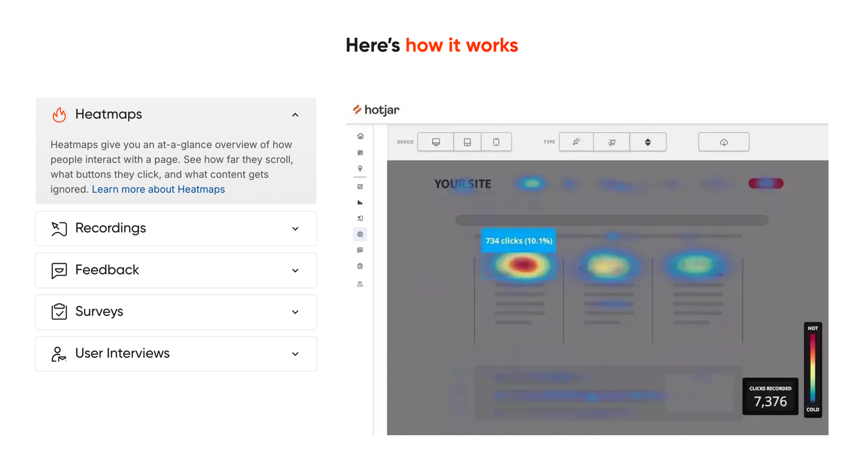Click the Clicks Recorded 7,376 counter

770,396
